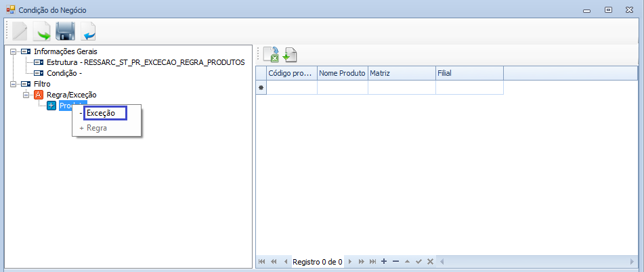Sort by Nome Produto column header
Image resolution: width=644 pixels, height=272 pixels.
(343, 74)
